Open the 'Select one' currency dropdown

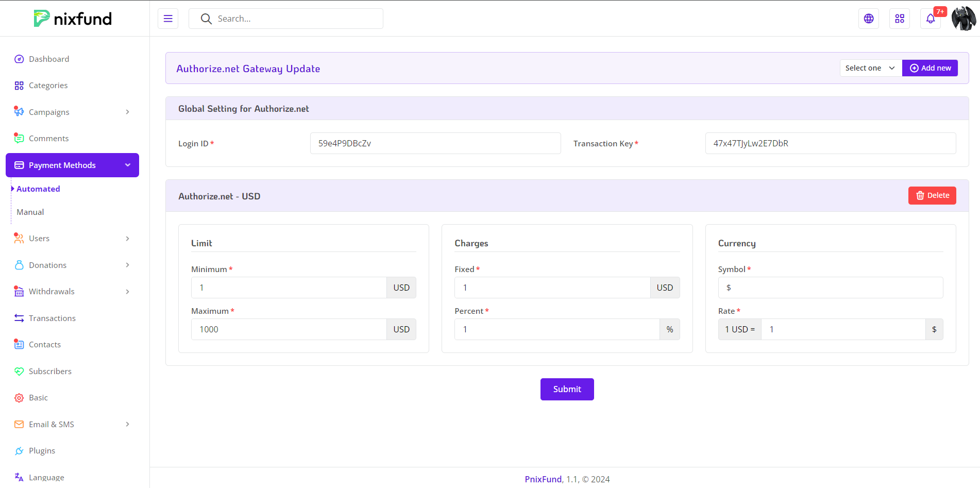pyautogui.click(x=870, y=68)
